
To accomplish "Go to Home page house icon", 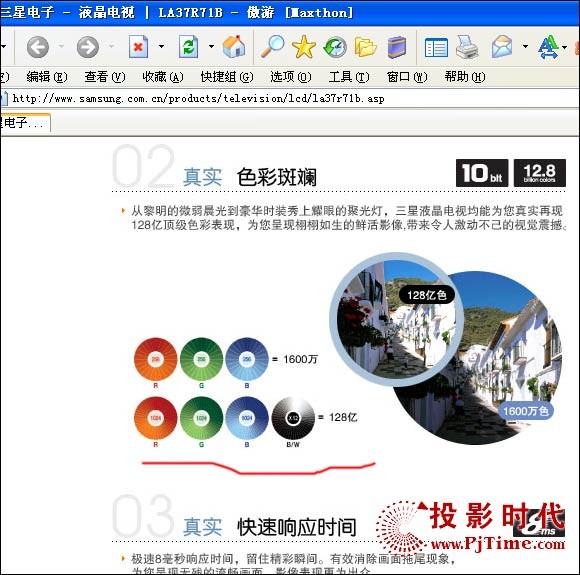I will [234, 46].
